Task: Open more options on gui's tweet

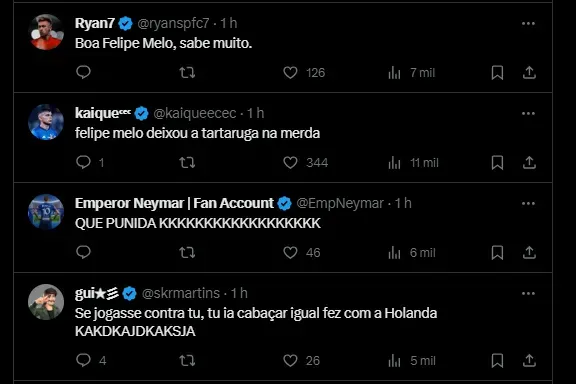Action: click(528, 294)
